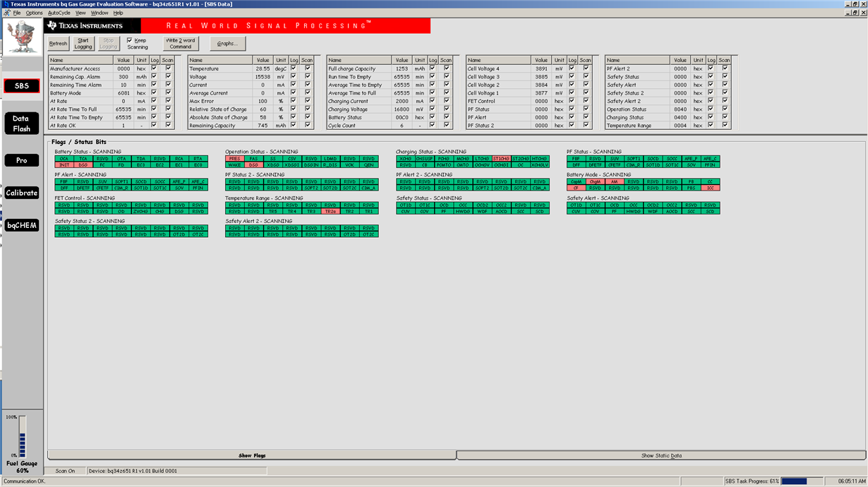Screen dimensions: 868x487
Task: Click the Scan On status bar entry
Action: 66,471
